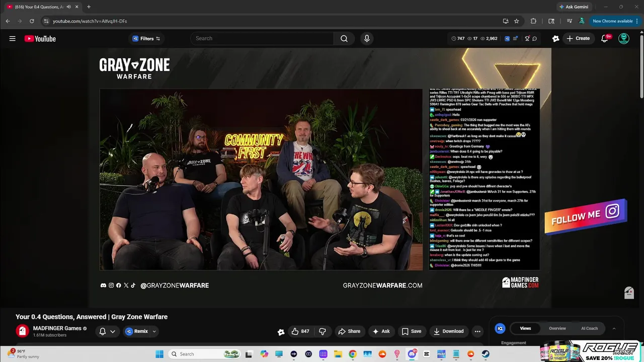Open the chat bubble icon in vidIQ bar
644x362 pixels.
(x=534, y=39)
